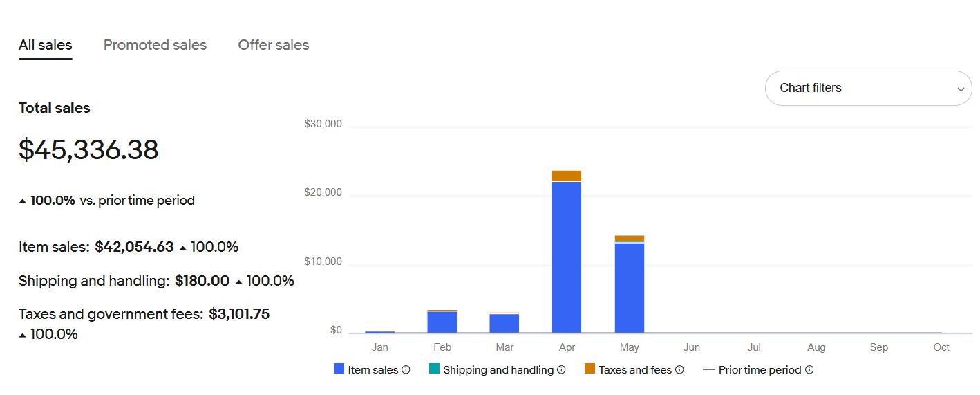Select the blue April item sales bar
Image resolution: width=980 pixels, height=395 pixels.
566,256
